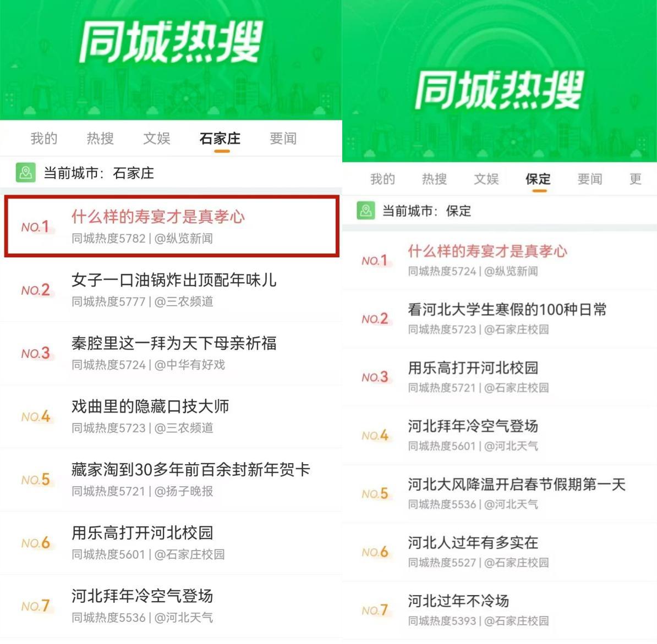
Task: Tap the location pin icon beside 石家庄
Action: coord(25,173)
